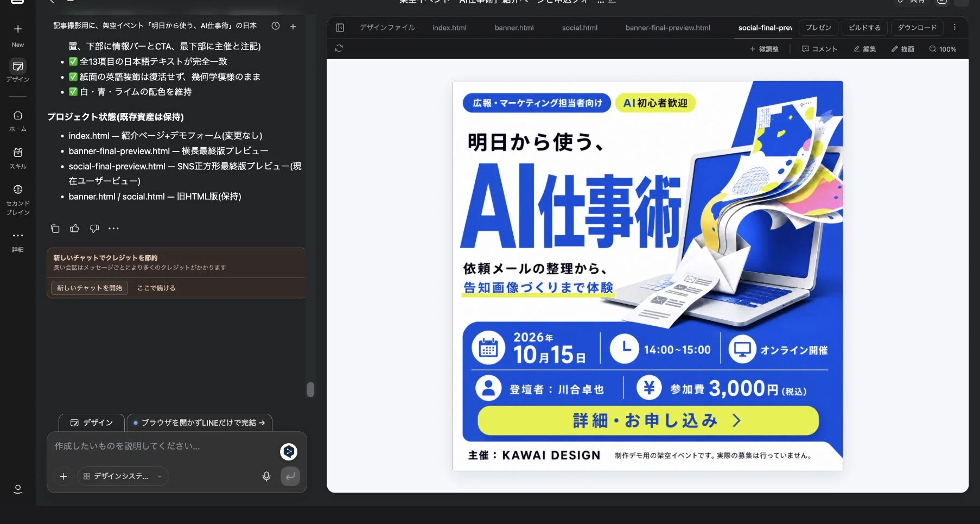
Task: Open the index.html tab
Action: (449, 27)
